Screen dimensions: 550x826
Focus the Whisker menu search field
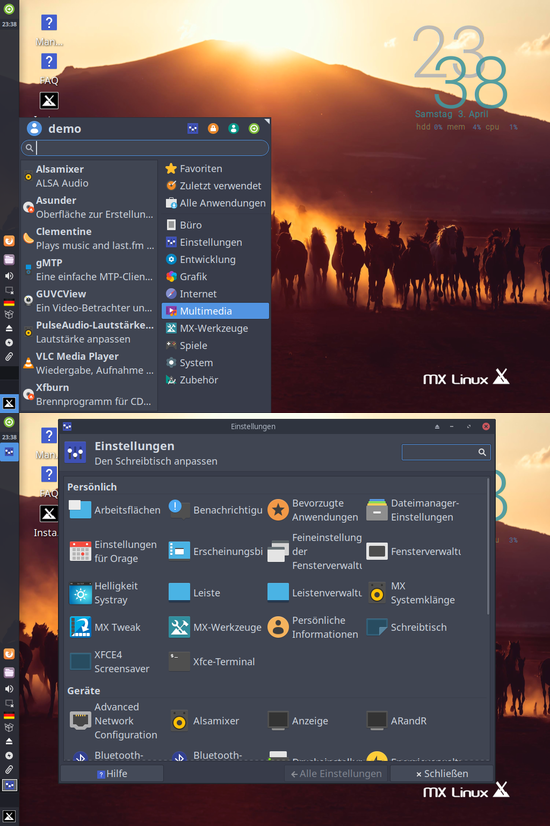pyautogui.click(x=145, y=148)
